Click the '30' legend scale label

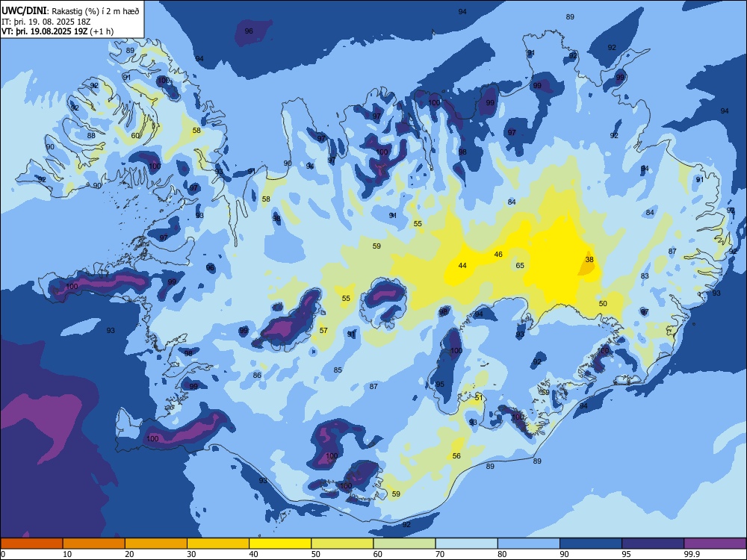click(191, 554)
